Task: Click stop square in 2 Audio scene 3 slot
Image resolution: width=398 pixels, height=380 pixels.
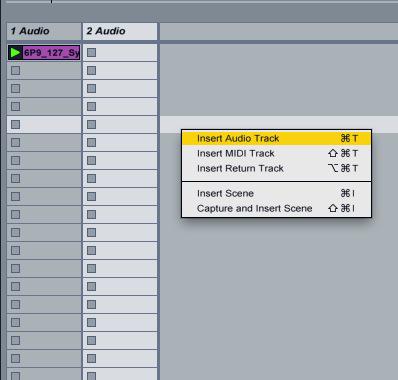Action: click(x=91, y=88)
